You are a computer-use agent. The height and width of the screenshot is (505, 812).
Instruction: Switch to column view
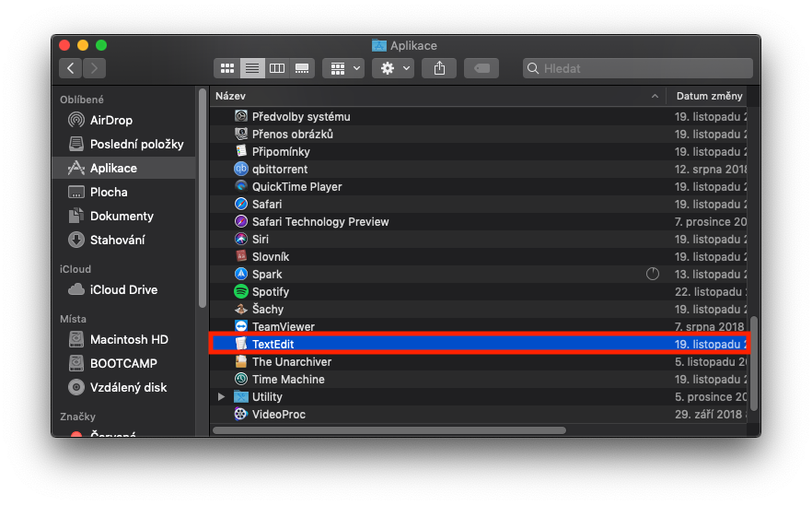[277, 68]
